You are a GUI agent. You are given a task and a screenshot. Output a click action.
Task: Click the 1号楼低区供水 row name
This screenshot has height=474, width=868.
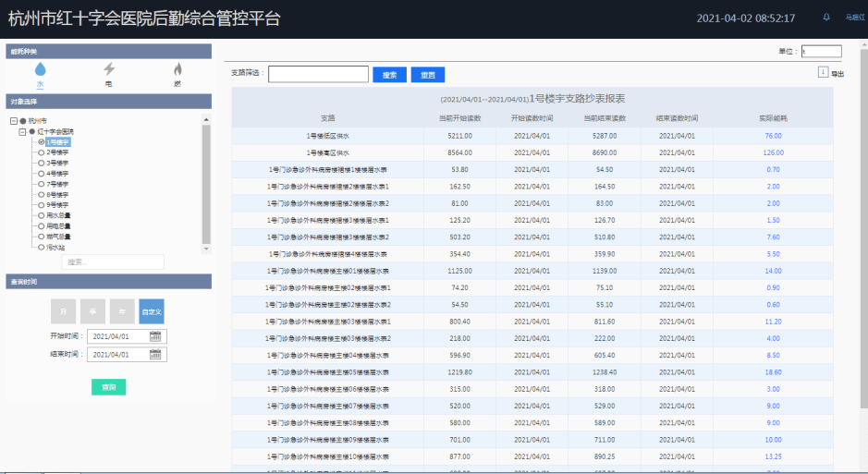tap(328, 136)
